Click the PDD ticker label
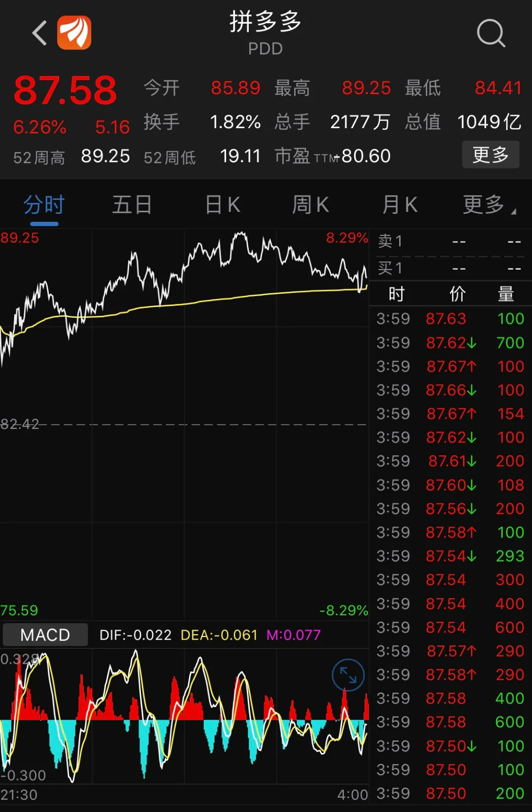The width and height of the screenshot is (532, 812). pyautogui.click(x=266, y=49)
